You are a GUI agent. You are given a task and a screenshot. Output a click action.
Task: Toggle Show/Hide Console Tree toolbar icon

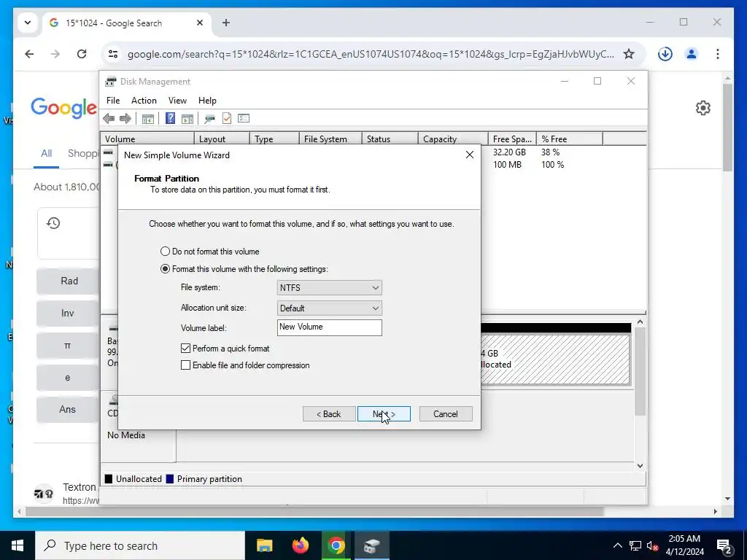coord(147,119)
